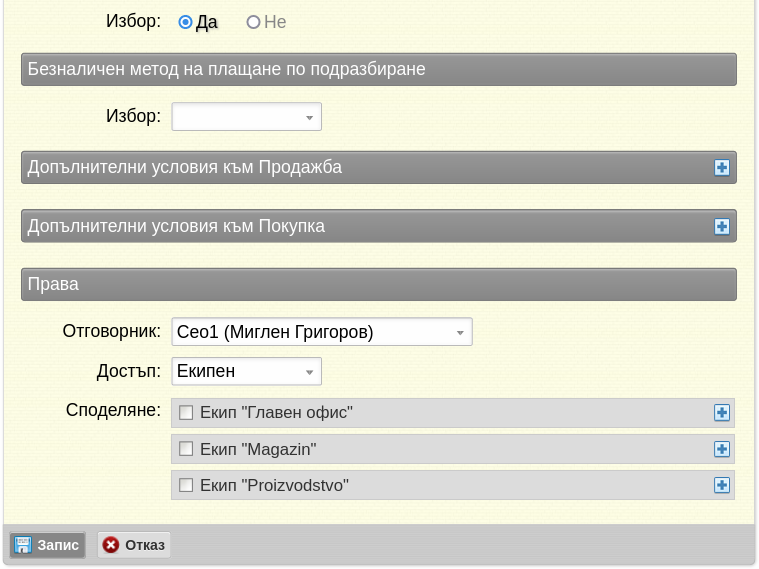
Task: Check the Екип "Magazin" checkbox
Action: (x=186, y=449)
